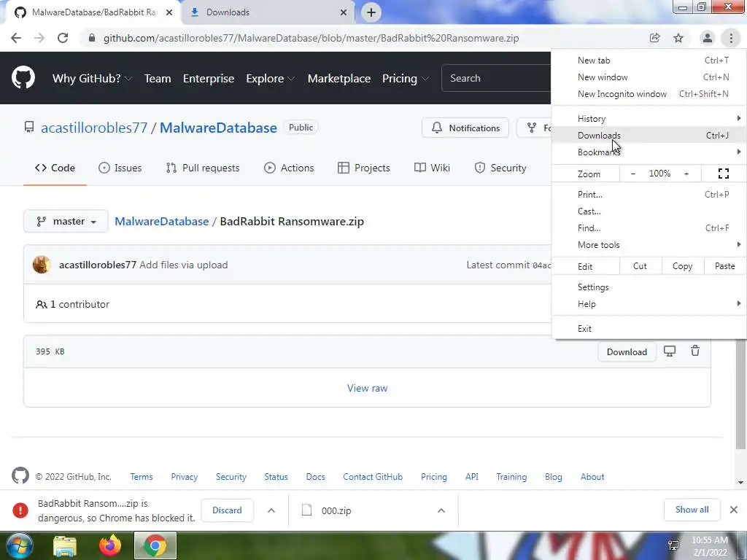This screenshot has height=560, width=747.
Task: Expand the Explore dropdown menu
Action: pyautogui.click(x=270, y=79)
